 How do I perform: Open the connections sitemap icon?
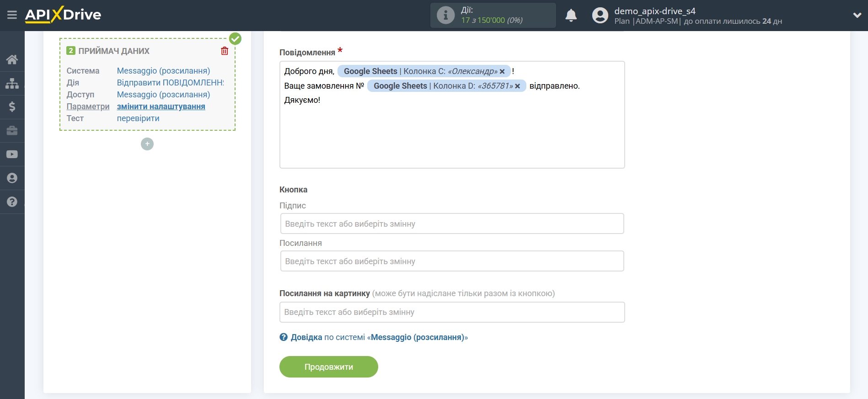pos(12,83)
